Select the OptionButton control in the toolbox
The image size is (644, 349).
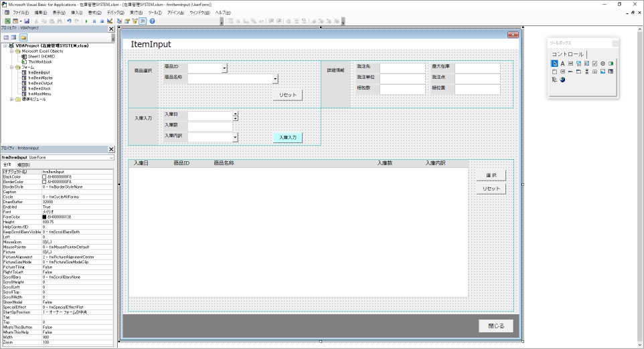click(602, 64)
